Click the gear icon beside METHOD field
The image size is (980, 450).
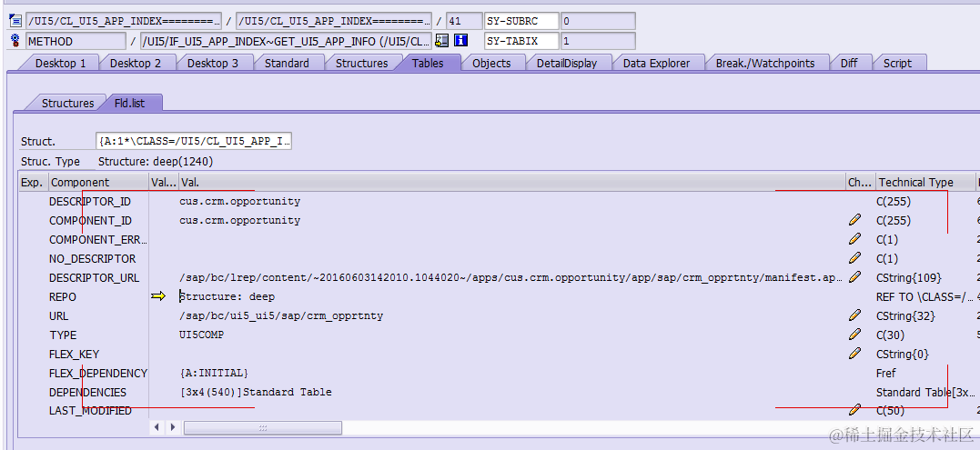tap(15, 41)
